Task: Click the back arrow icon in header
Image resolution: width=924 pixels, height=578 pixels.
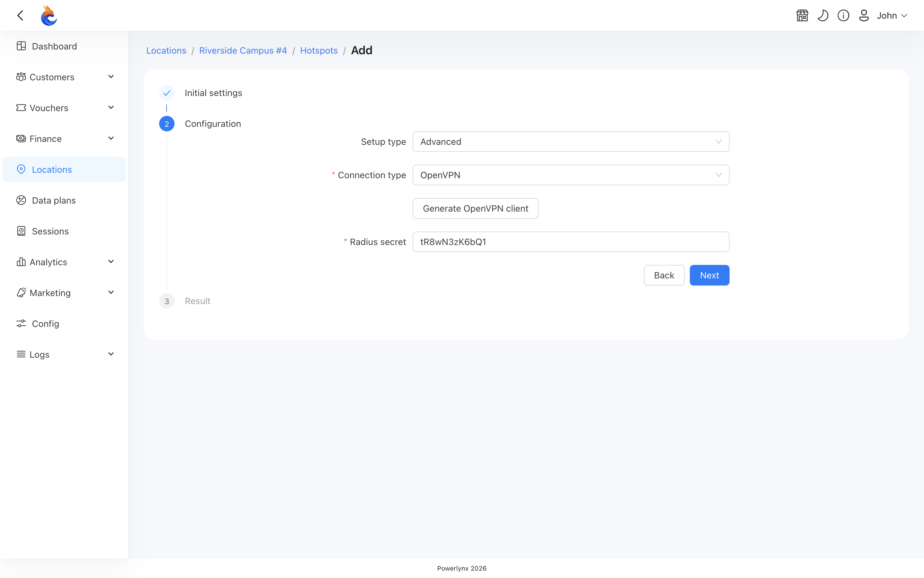Action: coord(21,15)
